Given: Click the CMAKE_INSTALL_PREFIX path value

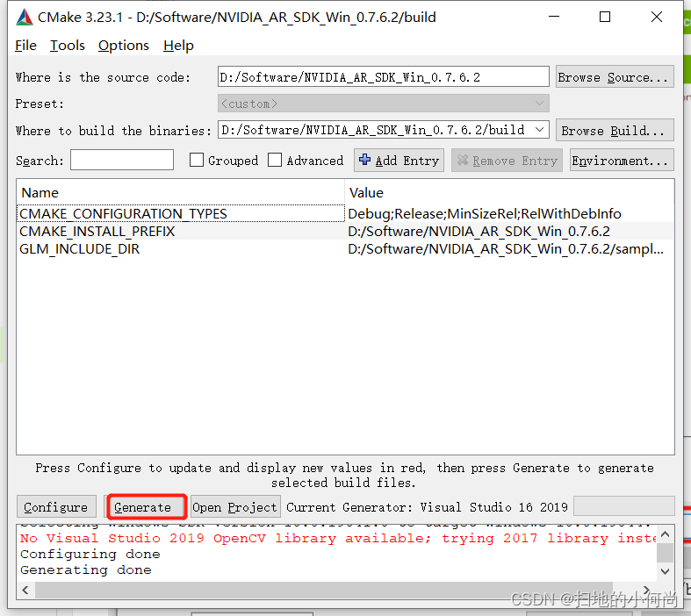Looking at the screenshot, I should click(x=479, y=231).
